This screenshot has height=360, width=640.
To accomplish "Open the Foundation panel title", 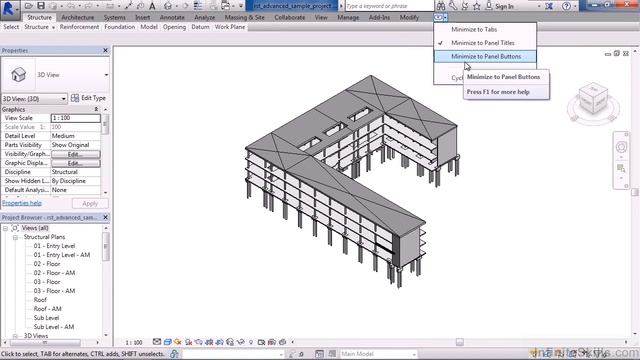I will coord(119,27).
